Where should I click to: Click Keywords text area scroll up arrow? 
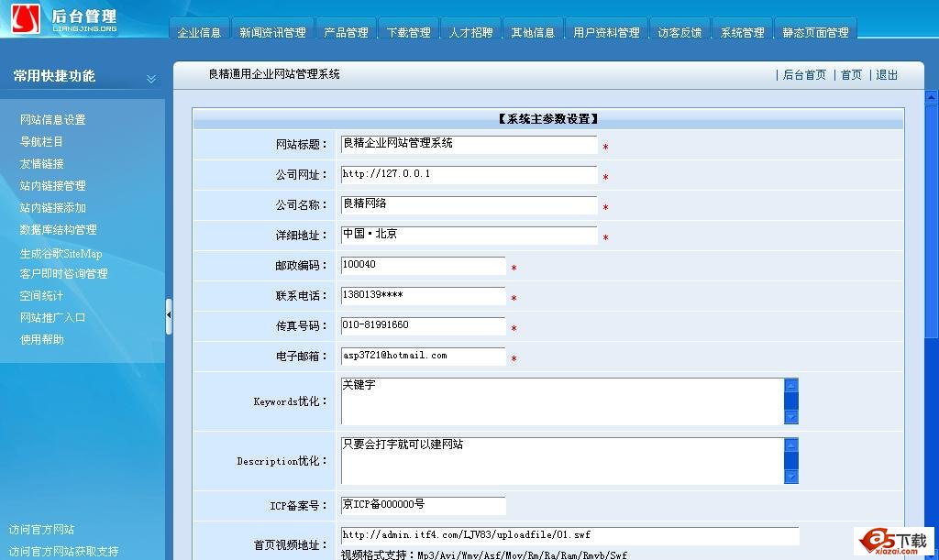791,385
